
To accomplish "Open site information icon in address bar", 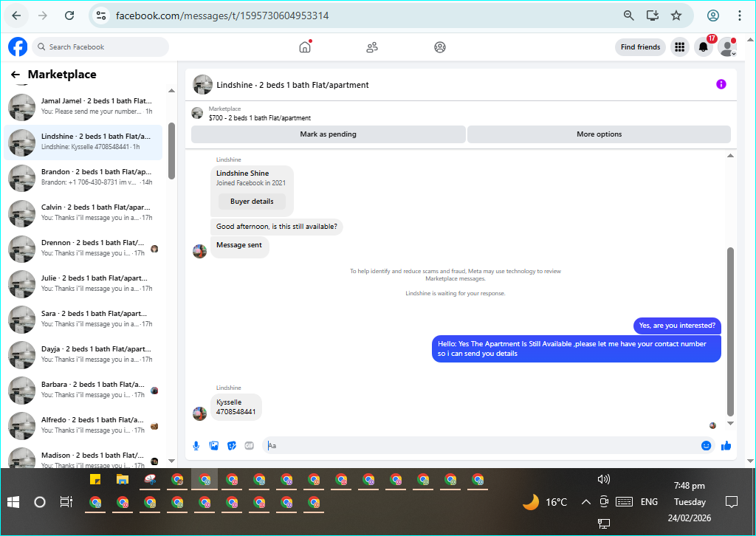I will [x=101, y=16].
